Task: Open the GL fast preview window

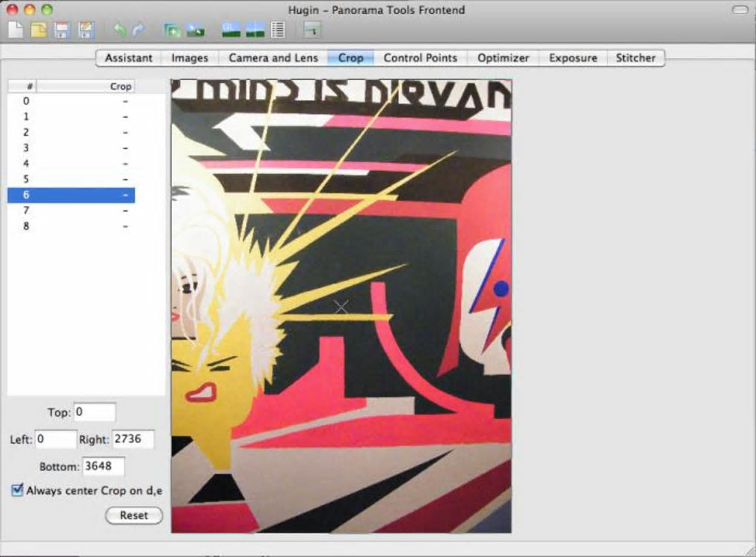Action: coord(231,30)
